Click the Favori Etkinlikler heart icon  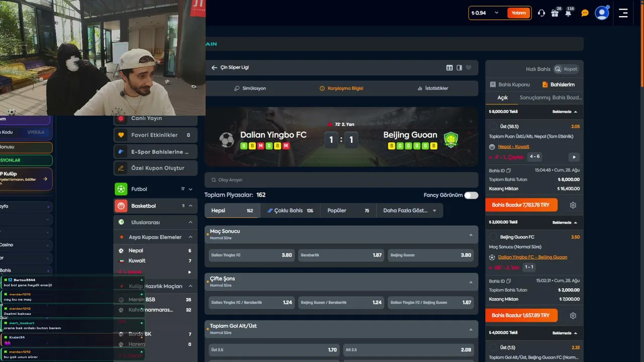click(x=121, y=135)
